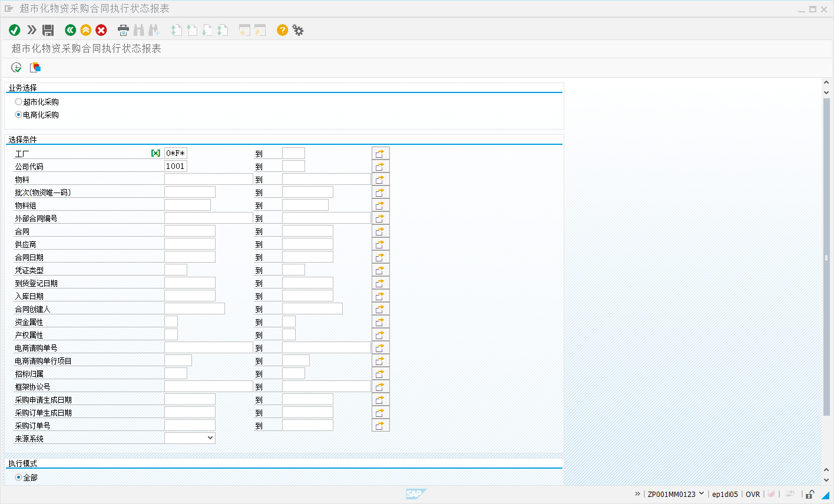Click multiple selection button for 工厂
834x504 pixels.
(x=380, y=154)
